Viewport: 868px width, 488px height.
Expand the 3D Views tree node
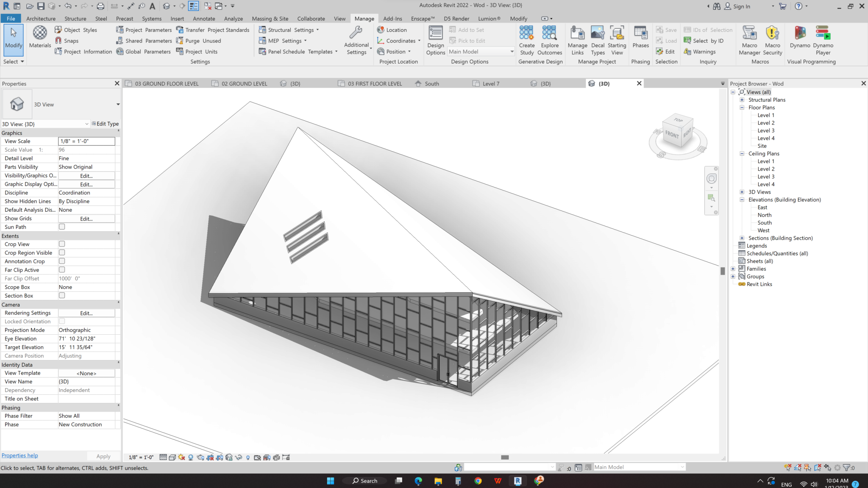tap(742, 192)
